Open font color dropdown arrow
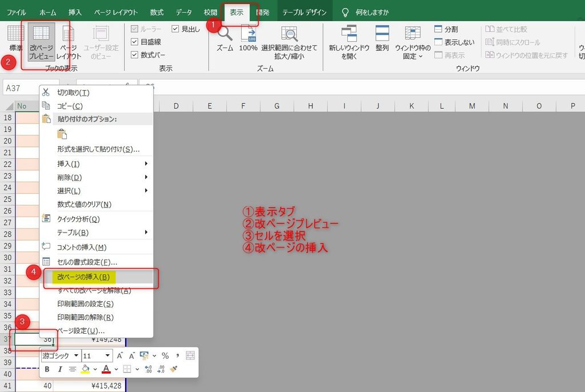Screen dimensions: 585x392 tap(117, 369)
